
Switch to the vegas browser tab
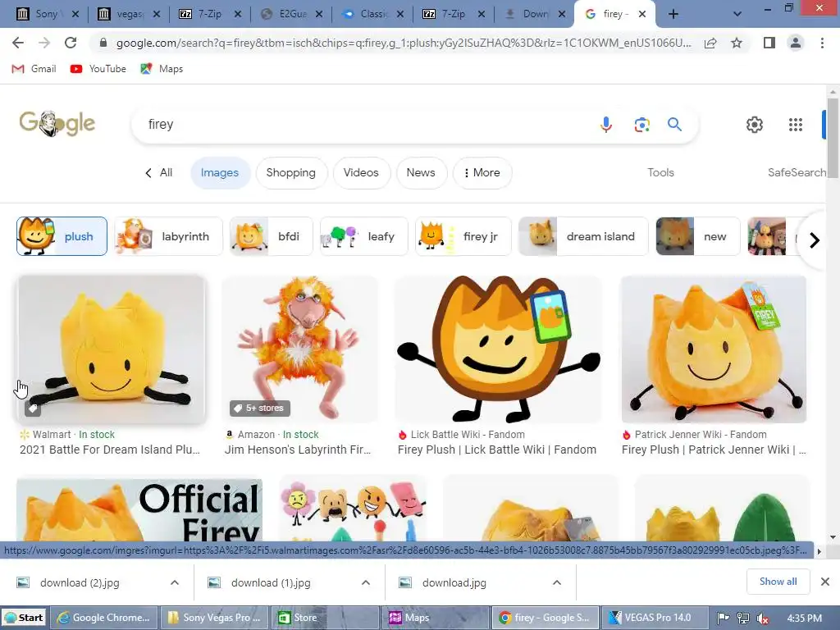point(129,14)
